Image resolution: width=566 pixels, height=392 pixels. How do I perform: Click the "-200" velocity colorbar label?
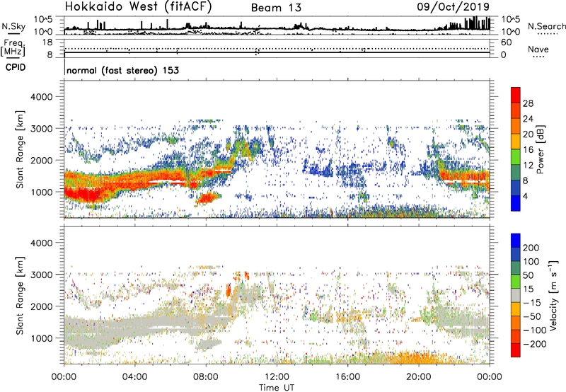tap(534, 344)
